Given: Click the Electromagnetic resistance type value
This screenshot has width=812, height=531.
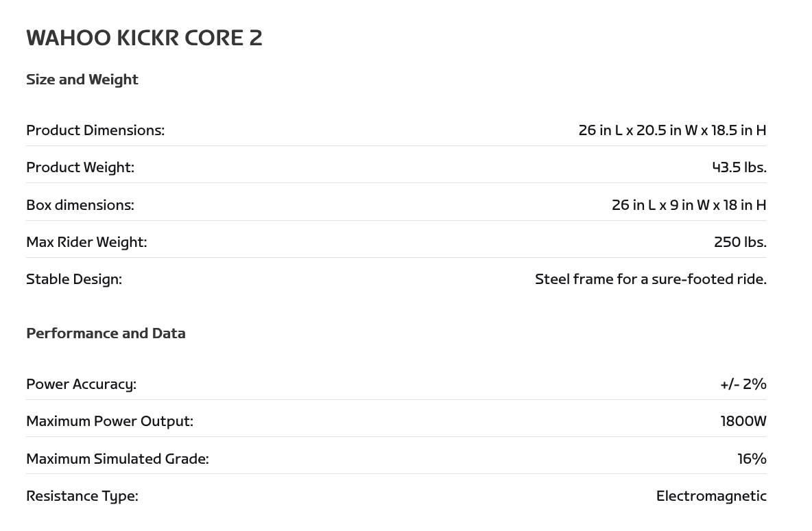Looking at the screenshot, I should [x=711, y=496].
